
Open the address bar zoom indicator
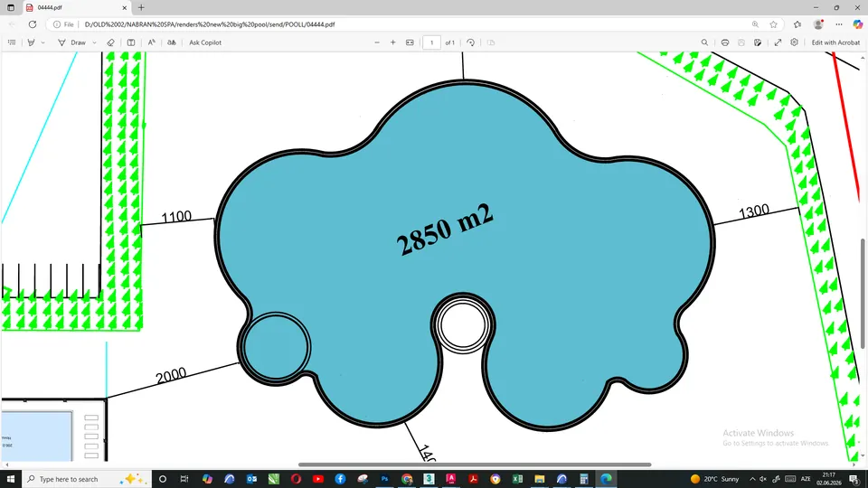755,24
